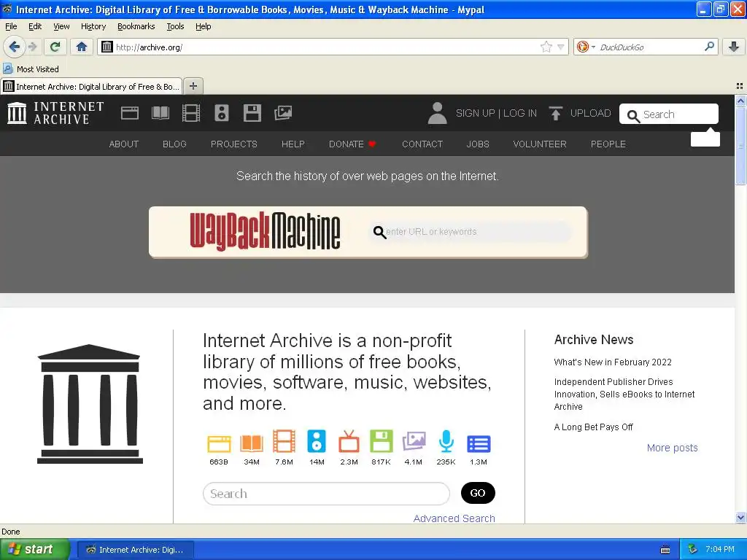Click the browser Forward arrow button

click(32, 47)
